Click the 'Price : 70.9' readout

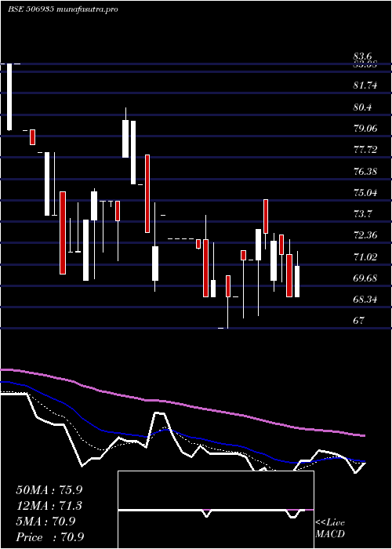click(49, 536)
